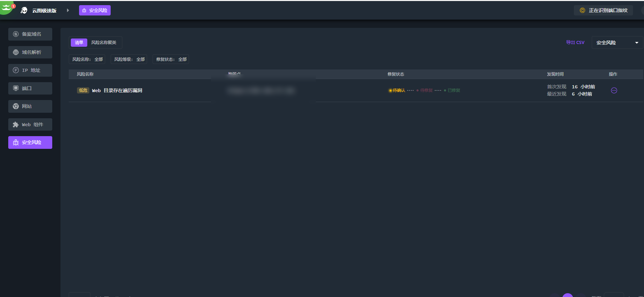Click the 导出 CSV link
The height and width of the screenshot is (297, 644).
click(575, 43)
